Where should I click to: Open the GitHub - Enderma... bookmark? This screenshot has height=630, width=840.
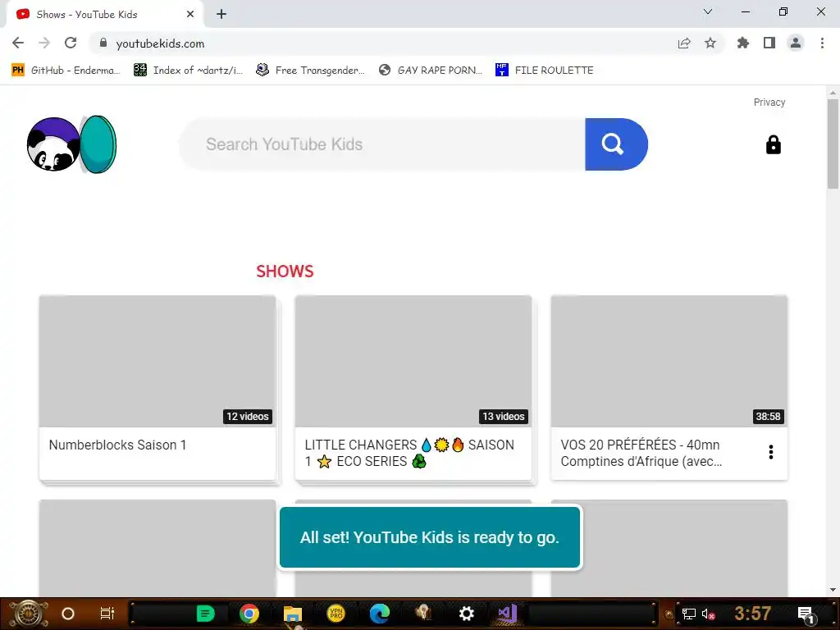coord(66,71)
